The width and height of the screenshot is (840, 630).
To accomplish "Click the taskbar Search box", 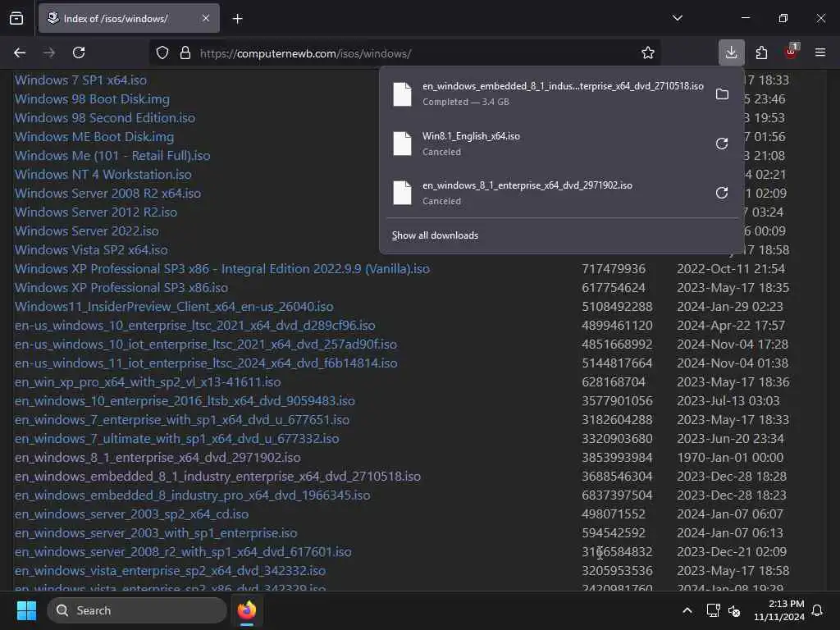I will click(x=137, y=610).
